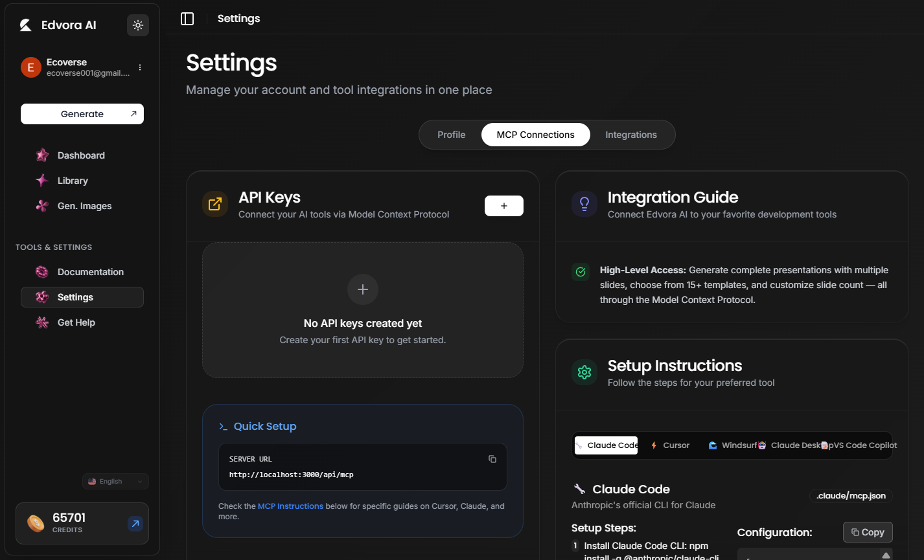Go to Gen. Images in sidebar

(x=82, y=206)
